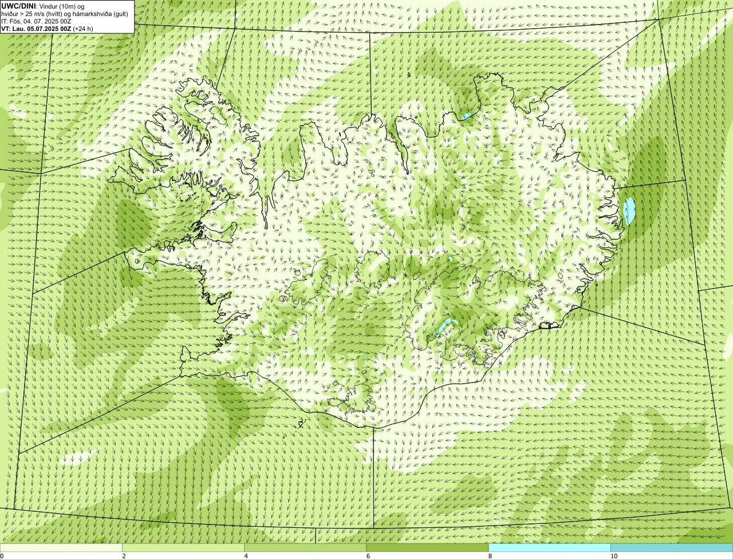Click the large cyan wind patch off the east coast
Image resolution: width=733 pixels, height=560 pixels.
[630, 211]
